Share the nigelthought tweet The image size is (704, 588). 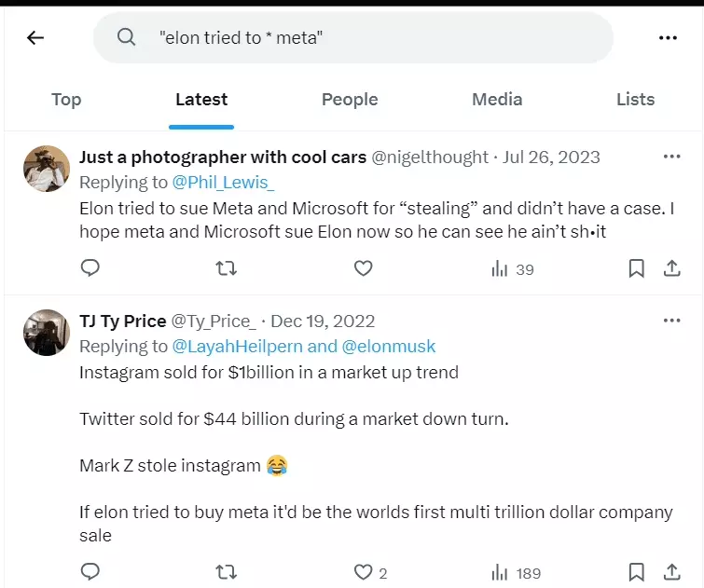tap(671, 268)
